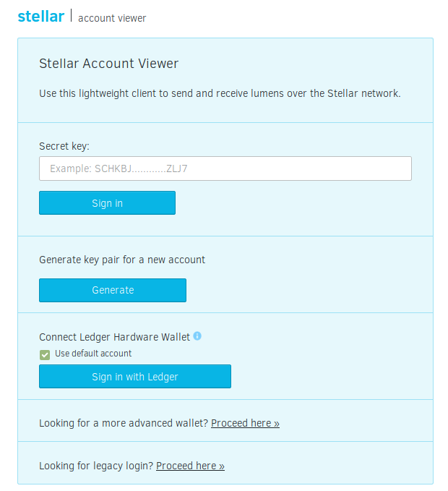The image size is (448, 491).
Task: Select the 'Stellar Account Viewer' heading
Action: click(109, 64)
